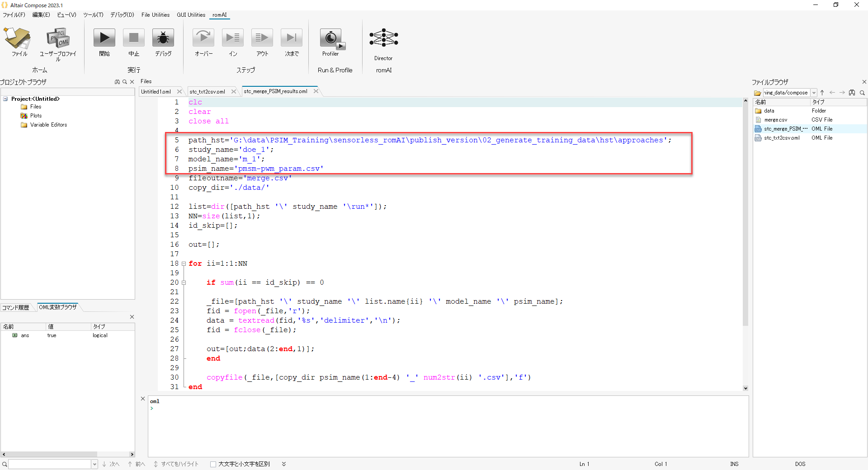This screenshot has height=470, width=868.
Task: Select the romAI ribbon tab
Action: (x=220, y=15)
